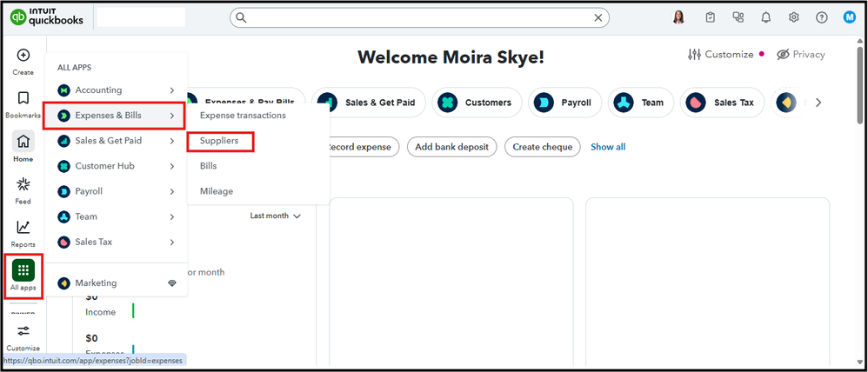This screenshot has height=372, width=868.
Task: Show more app pills with right arrow
Action: pos(818,103)
